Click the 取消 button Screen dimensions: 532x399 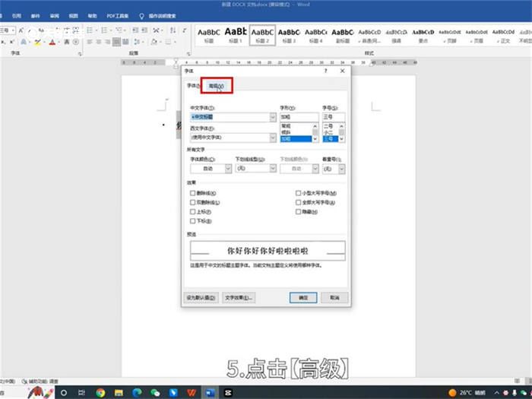click(334, 298)
